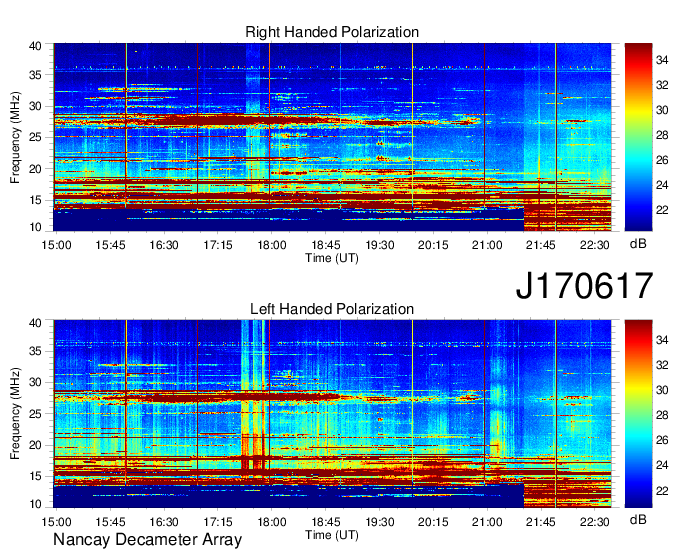
Task: Click "19:30" time tick of Right Handed plot
Action: 379,245
